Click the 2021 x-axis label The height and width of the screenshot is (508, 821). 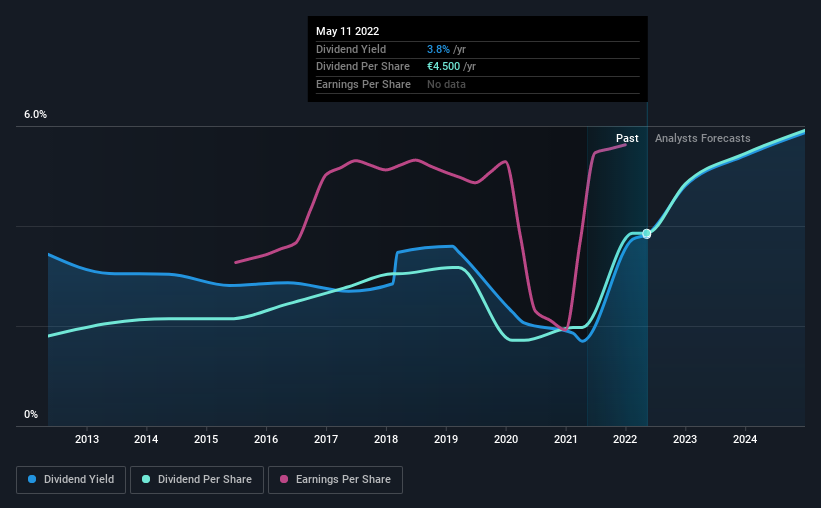tap(565, 439)
